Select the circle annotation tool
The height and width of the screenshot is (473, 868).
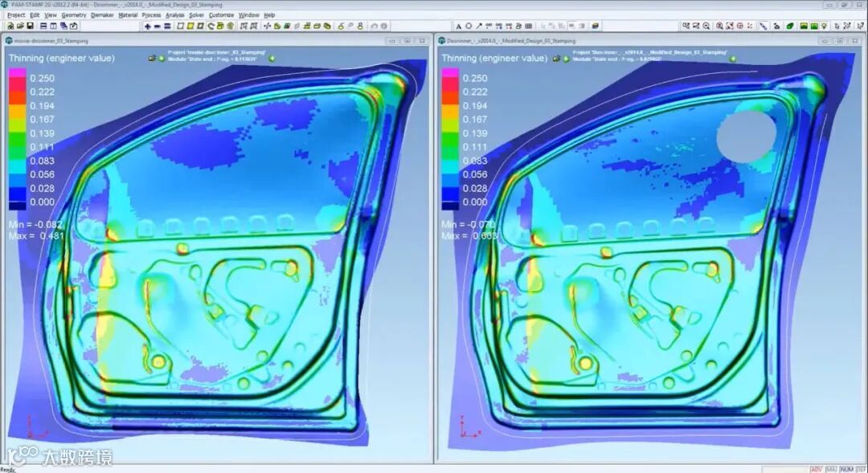[x=469, y=26]
